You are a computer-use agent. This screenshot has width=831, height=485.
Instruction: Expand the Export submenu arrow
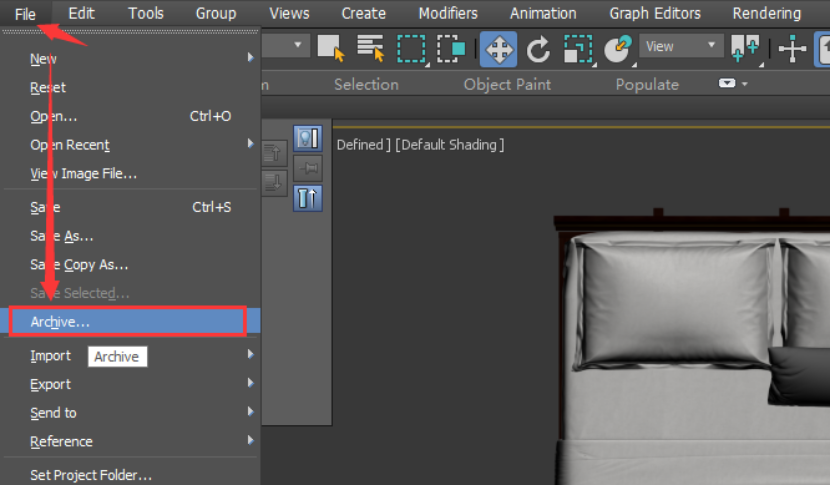251,384
